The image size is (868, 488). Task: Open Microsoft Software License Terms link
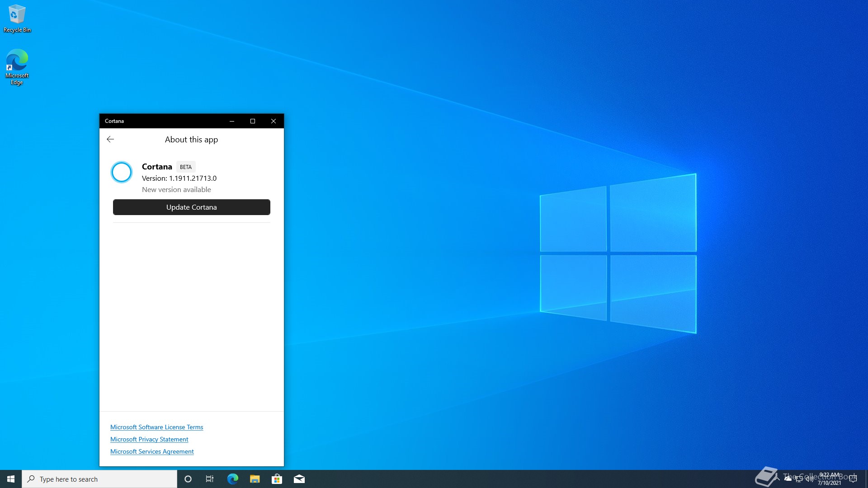point(156,427)
